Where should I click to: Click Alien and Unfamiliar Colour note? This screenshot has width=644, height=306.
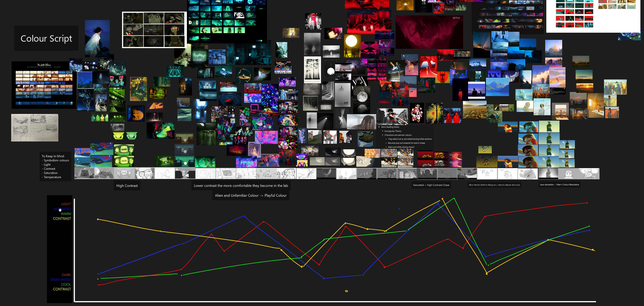coord(251,195)
